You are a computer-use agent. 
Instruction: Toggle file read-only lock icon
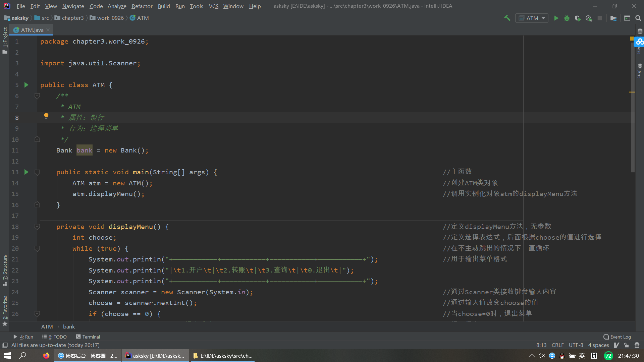point(626,345)
